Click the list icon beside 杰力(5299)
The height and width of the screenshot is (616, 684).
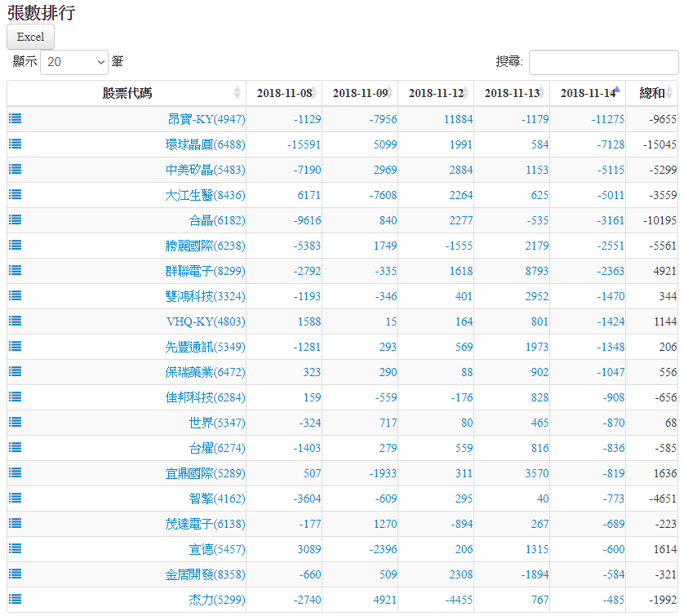tap(16, 599)
